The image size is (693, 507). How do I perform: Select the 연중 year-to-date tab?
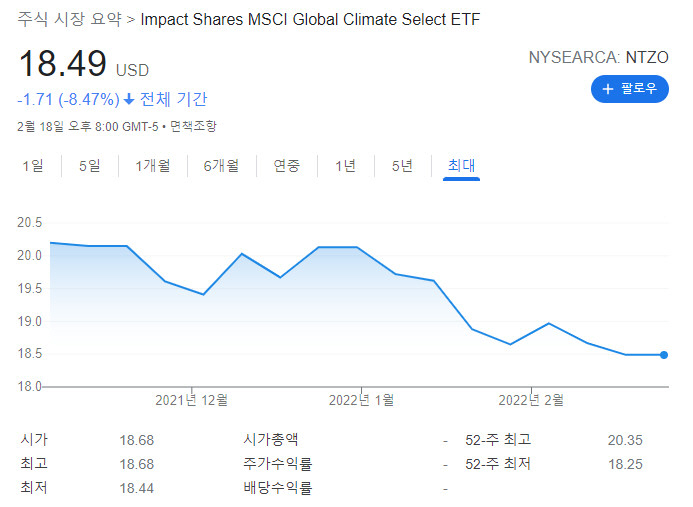coord(287,166)
